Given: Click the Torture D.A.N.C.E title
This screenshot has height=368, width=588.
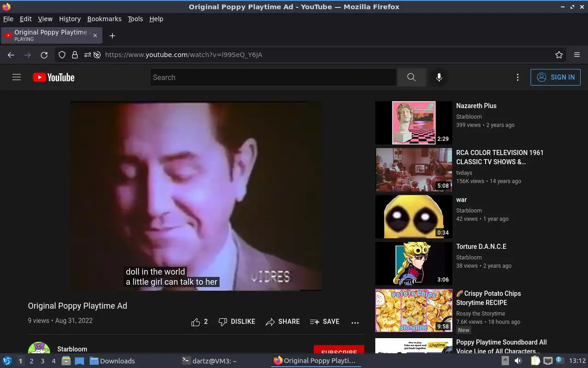Looking at the screenshot, I should coord(481,247).
